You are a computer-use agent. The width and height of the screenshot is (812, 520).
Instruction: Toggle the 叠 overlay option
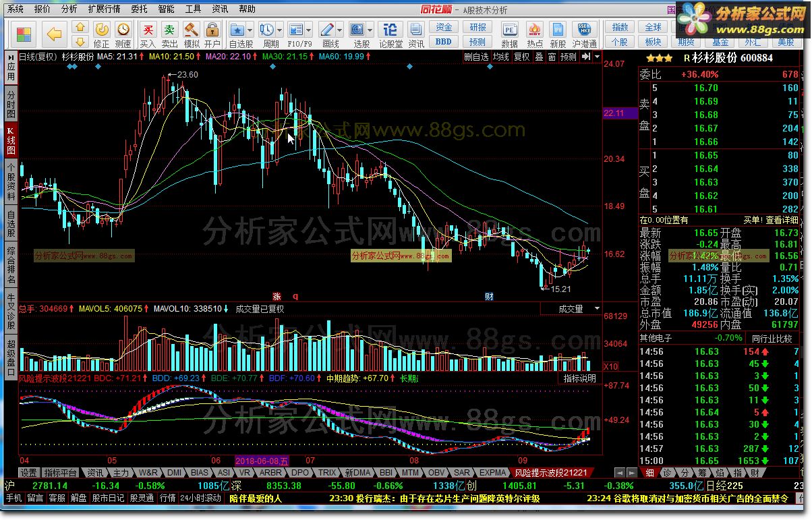click(x=539, y=57)
